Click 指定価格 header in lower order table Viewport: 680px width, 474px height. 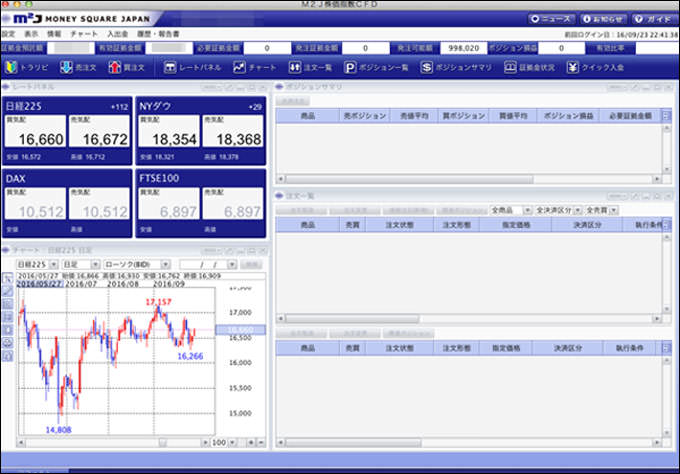tap(506, 348)
